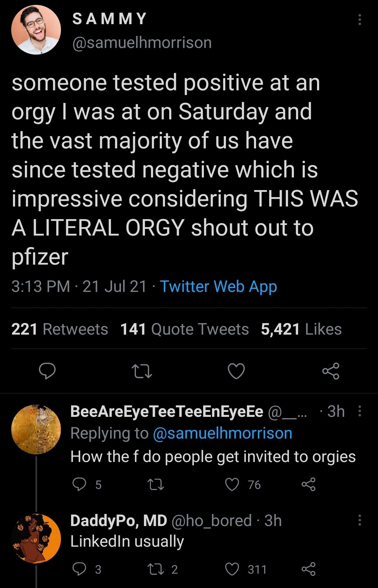Open the Twitter Web App link
The height and width of the screenshot is (588, 378).
click(219, 286)
